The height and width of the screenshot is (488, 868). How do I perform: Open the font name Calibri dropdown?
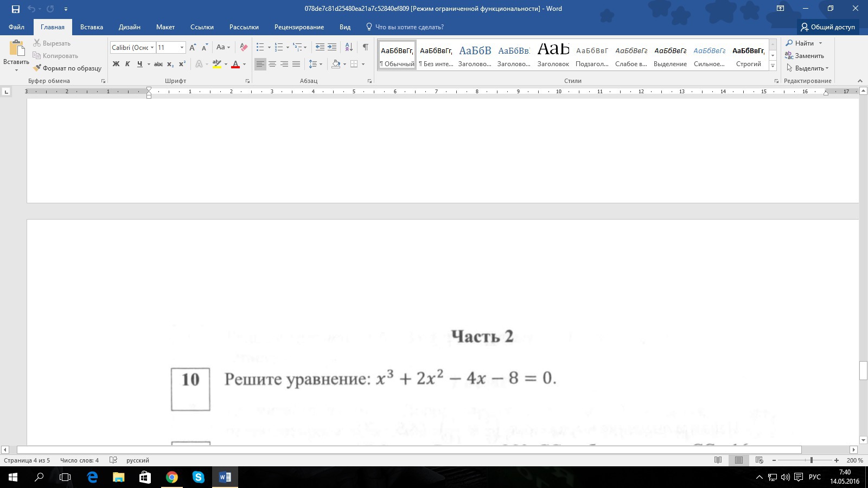tap(152, 48)
